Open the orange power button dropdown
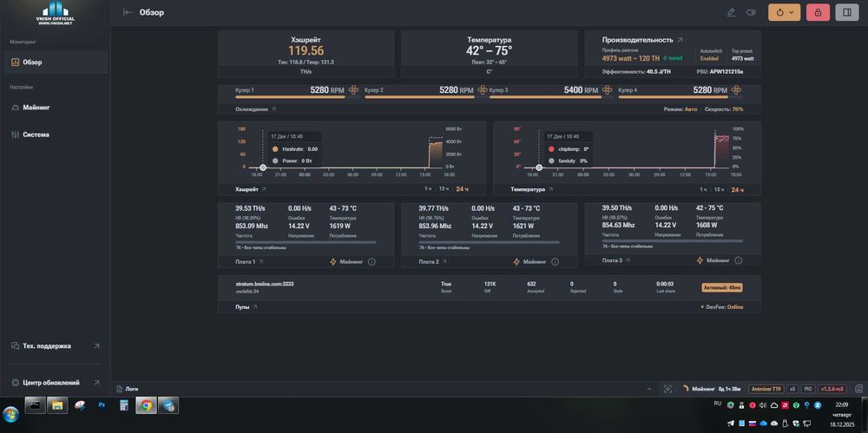The width and height of the screenshot is (868, 433). [785, 12]
